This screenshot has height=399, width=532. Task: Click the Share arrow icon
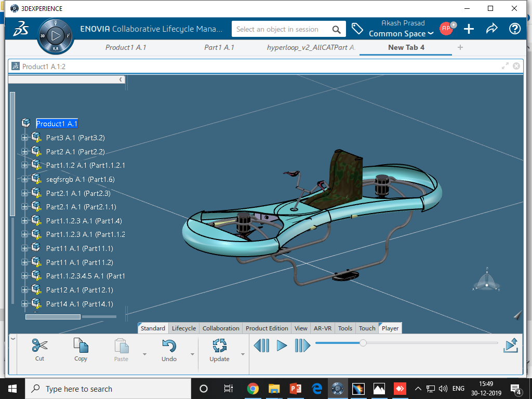coord(491,29)
